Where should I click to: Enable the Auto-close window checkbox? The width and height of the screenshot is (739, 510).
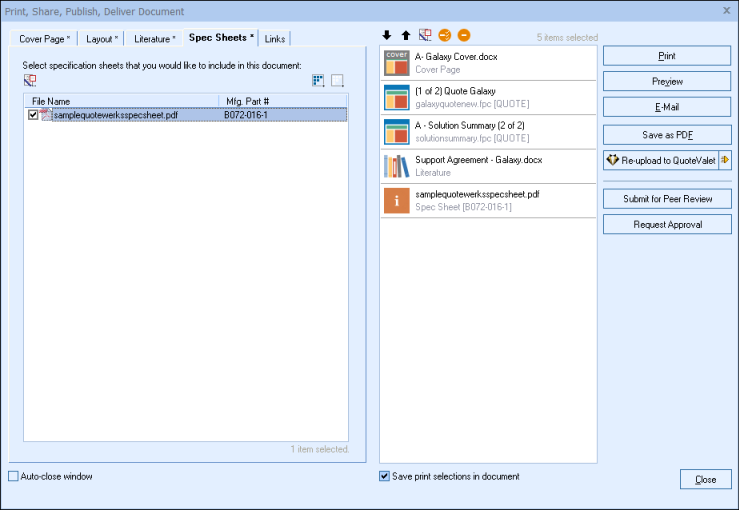tap(13, 477)
